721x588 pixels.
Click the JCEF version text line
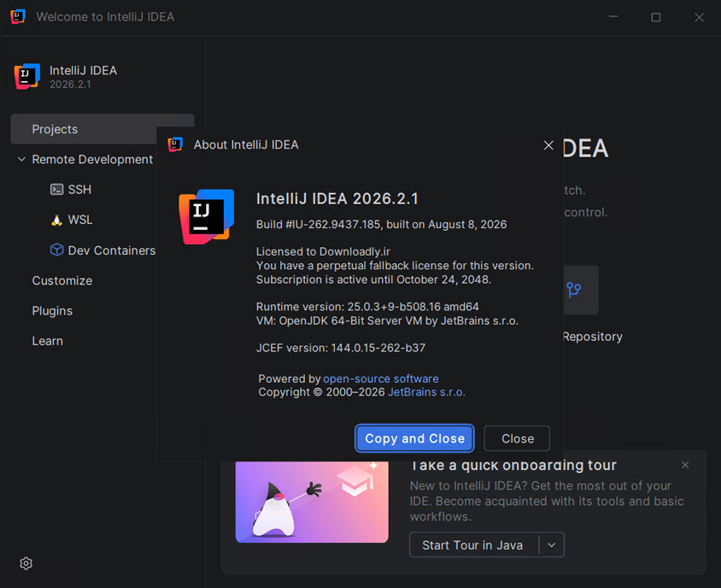340,348
